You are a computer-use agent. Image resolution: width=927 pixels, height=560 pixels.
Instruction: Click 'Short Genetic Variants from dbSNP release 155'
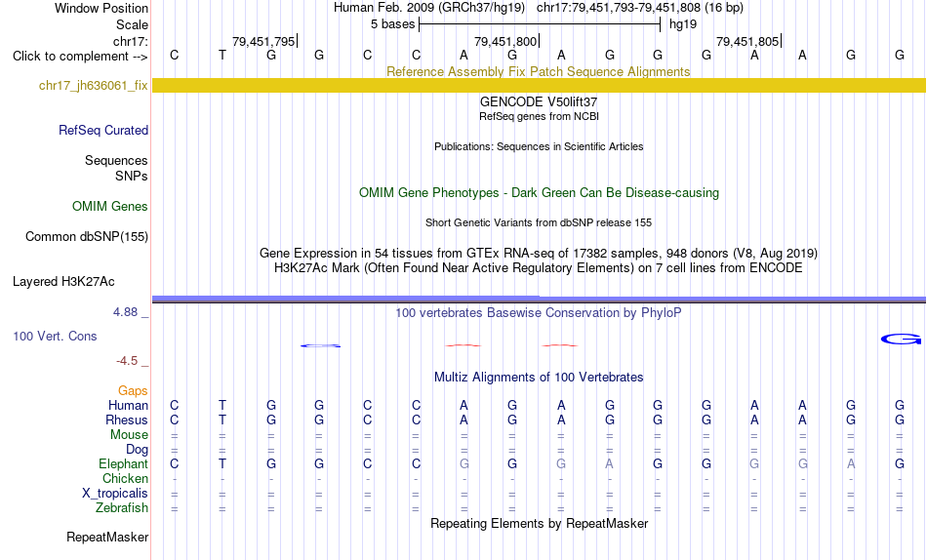539,223
